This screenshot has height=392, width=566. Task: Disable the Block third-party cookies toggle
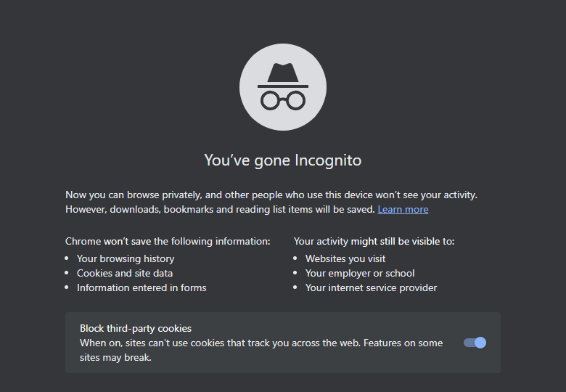[x=475, y=343]
